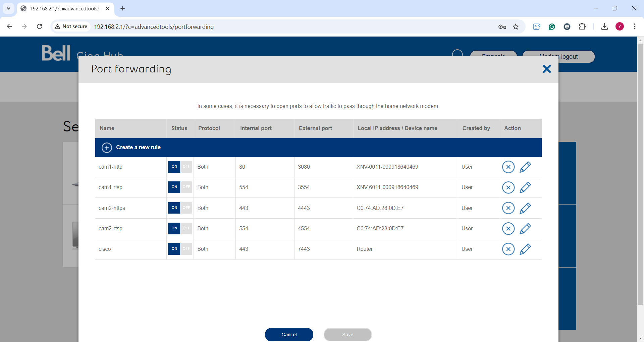Click the Cancel button
This screenshot has height=342, width=644.
[x=289, y=335]
